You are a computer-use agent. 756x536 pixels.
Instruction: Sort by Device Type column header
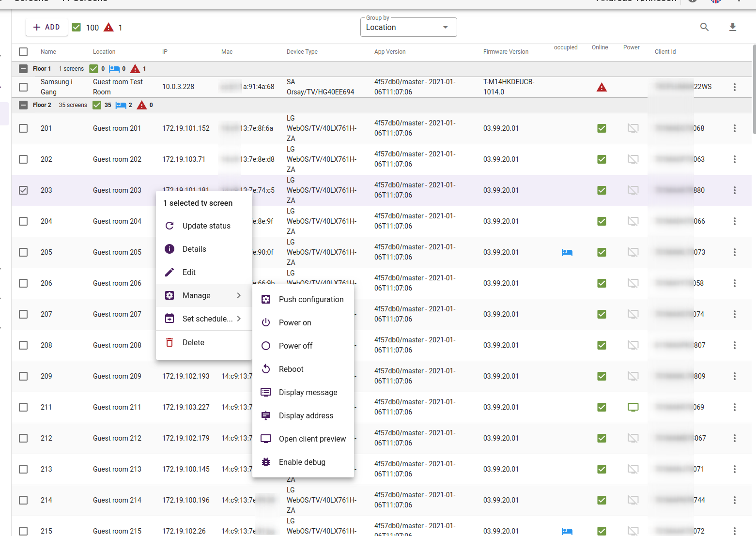(302, 52)
